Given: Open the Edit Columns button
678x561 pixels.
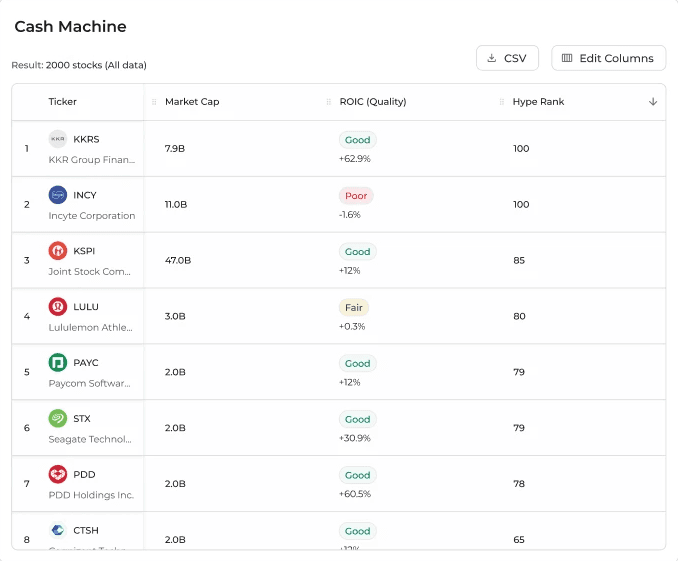Looking at the screenshot, I should pos(608,58).
